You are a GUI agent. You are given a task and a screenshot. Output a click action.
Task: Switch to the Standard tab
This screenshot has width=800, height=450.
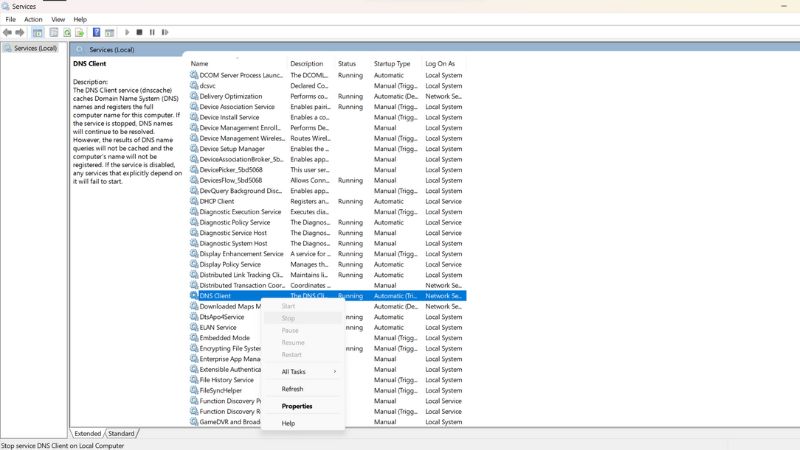click(121, 433)
